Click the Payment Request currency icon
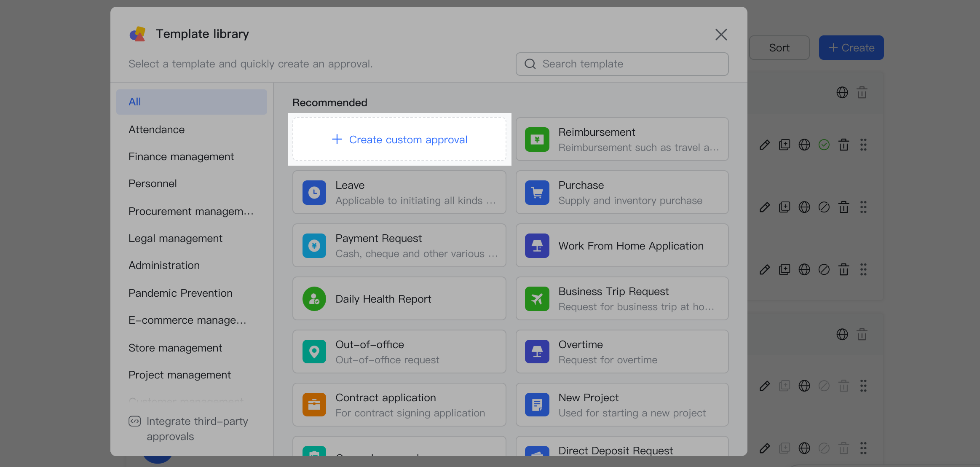The height and width of the screenshot is (467, 980). click(314, 245)
